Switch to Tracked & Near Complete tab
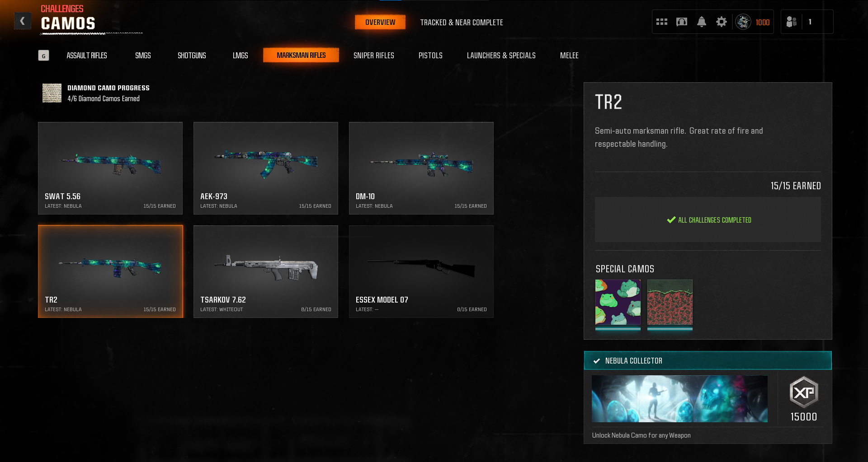The height and width of the screenshot is (462, 868). tap(462, 22)
